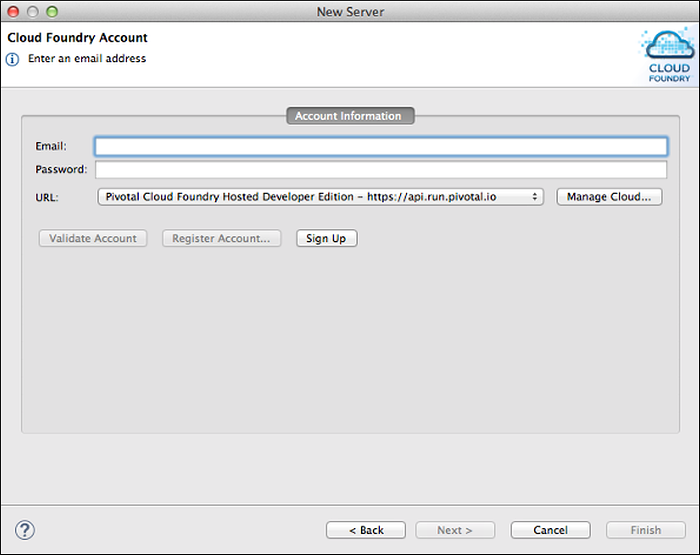
Task: Cancel the New Server wizard
Action: (550, 530)
